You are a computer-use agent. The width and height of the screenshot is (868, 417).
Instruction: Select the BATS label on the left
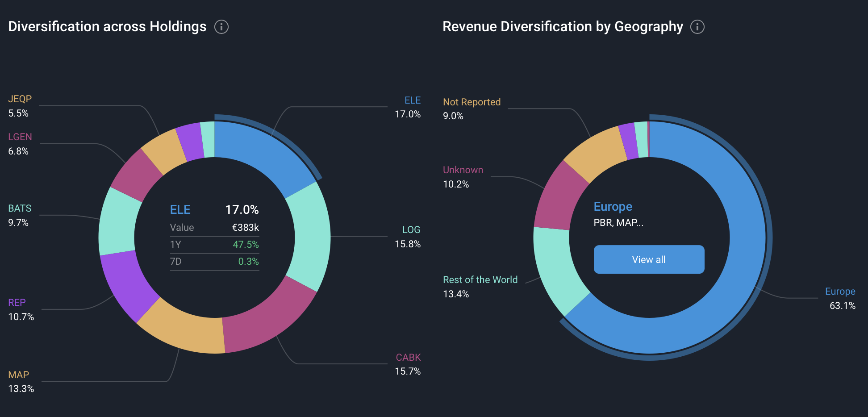coord(20,208)
